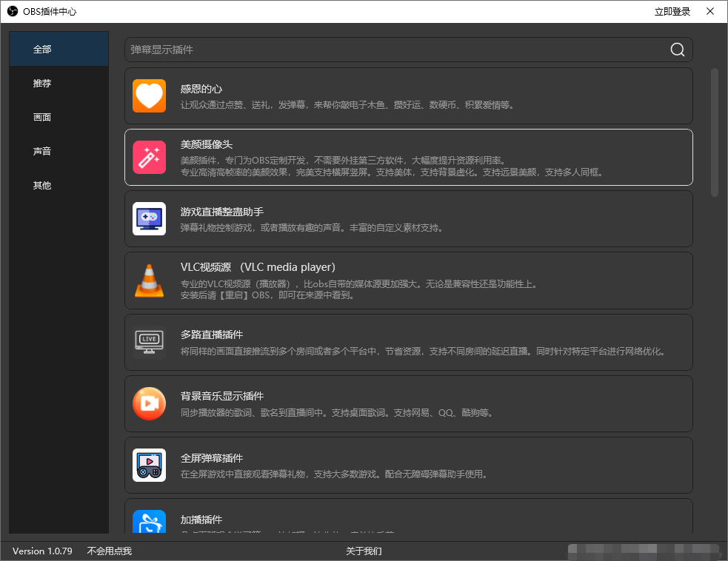Image resolution: width=728 pixels, height=561 pixels.
Task: Click the Version 1.0.79 status text
Action: [42, 551]
